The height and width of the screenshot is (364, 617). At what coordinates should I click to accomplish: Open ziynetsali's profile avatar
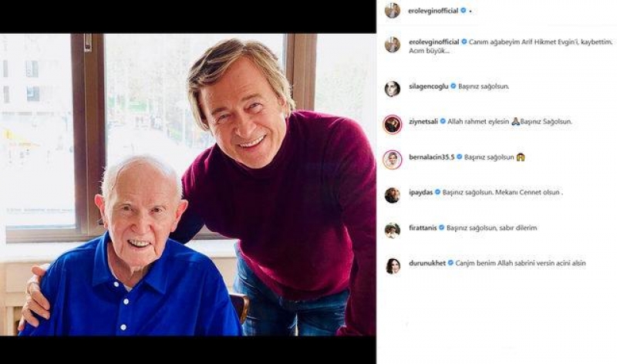coord(392,124)
